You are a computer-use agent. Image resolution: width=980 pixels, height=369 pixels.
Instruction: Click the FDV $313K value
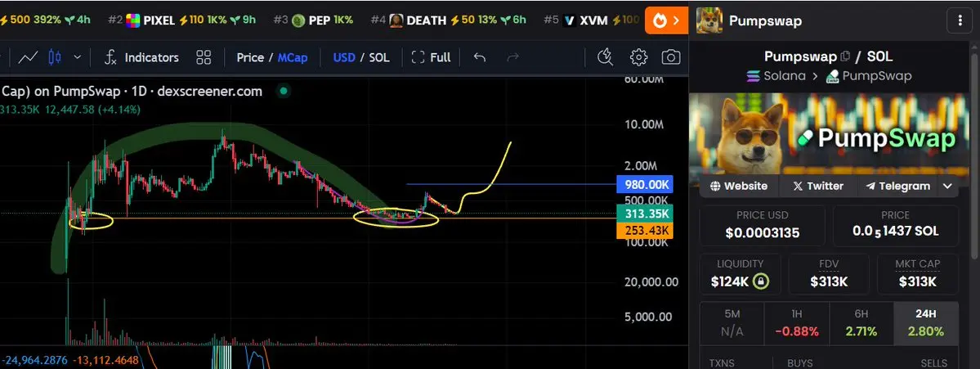pyautogui.click(x=829, y=281)
